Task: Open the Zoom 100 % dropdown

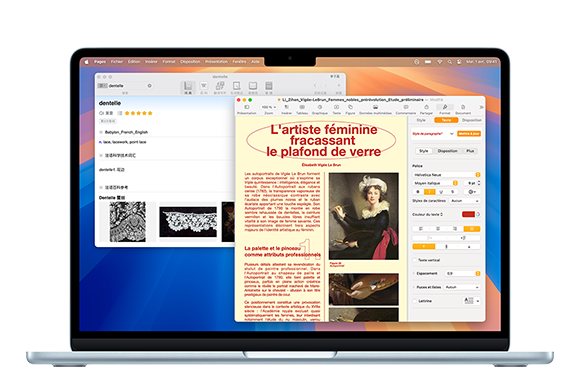Action: tap(269, 107)
